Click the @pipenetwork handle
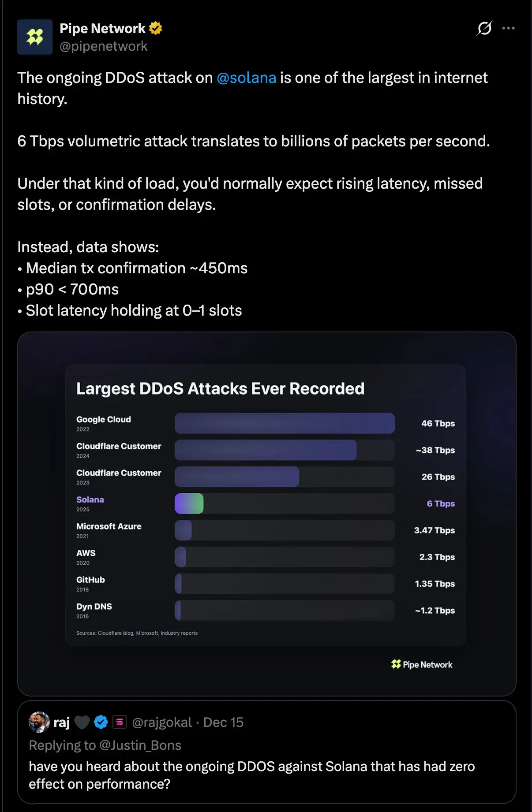The height and width of the screenshot is (812, 532). point(104,46)
